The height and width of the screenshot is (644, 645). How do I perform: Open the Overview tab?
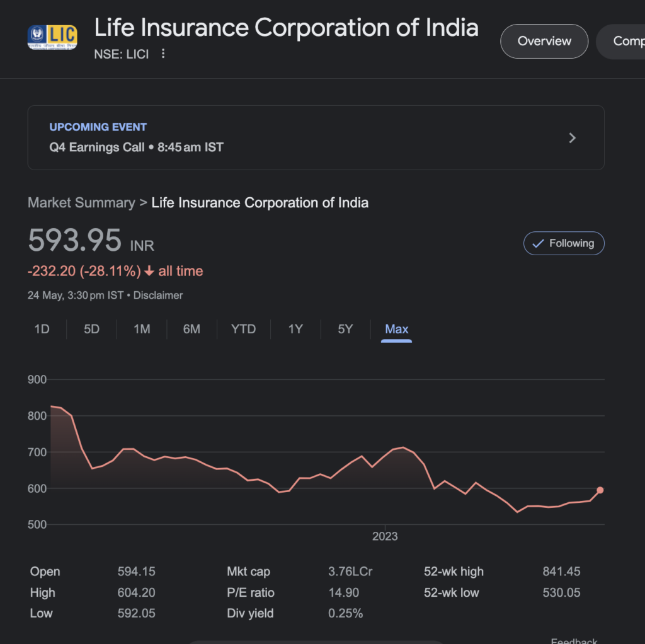(544, 41)
